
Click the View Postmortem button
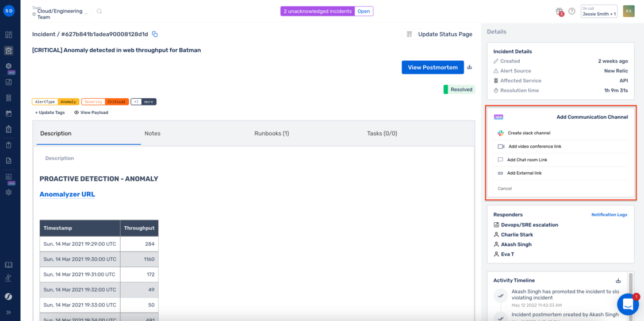pos(432,67)
